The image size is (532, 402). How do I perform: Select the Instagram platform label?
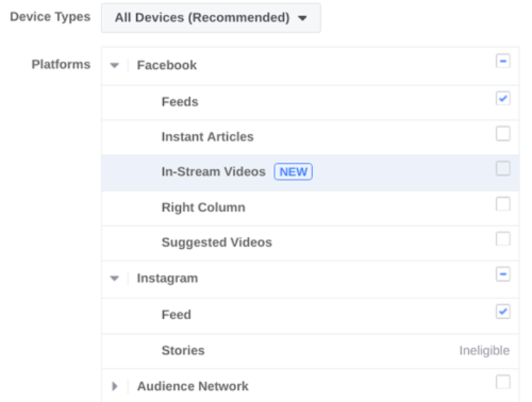click(167, 278)
